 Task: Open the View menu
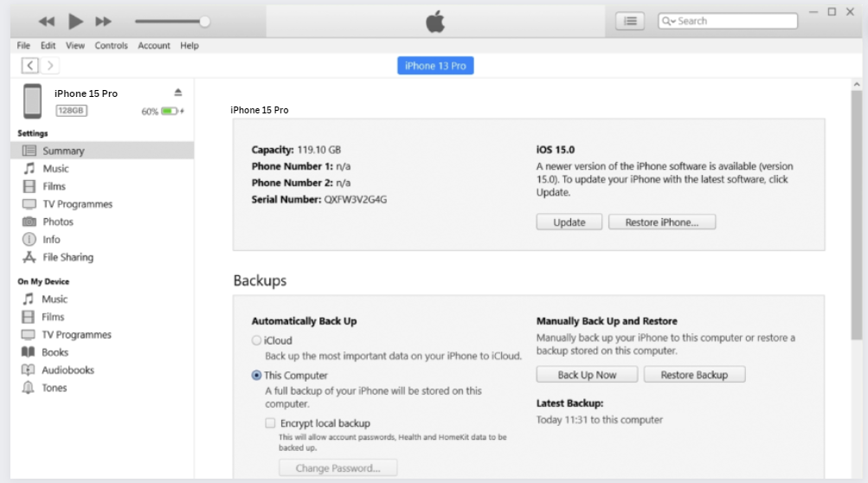tap(75, 45)
